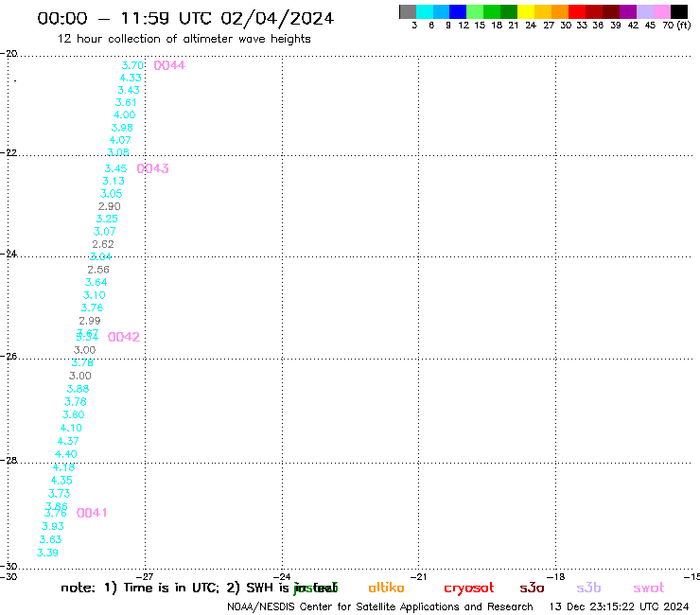Screen dimensions: 700x615
Task: Click the pink 'swot' legend label
Action: pyautogui.click(x=648, y=588)
